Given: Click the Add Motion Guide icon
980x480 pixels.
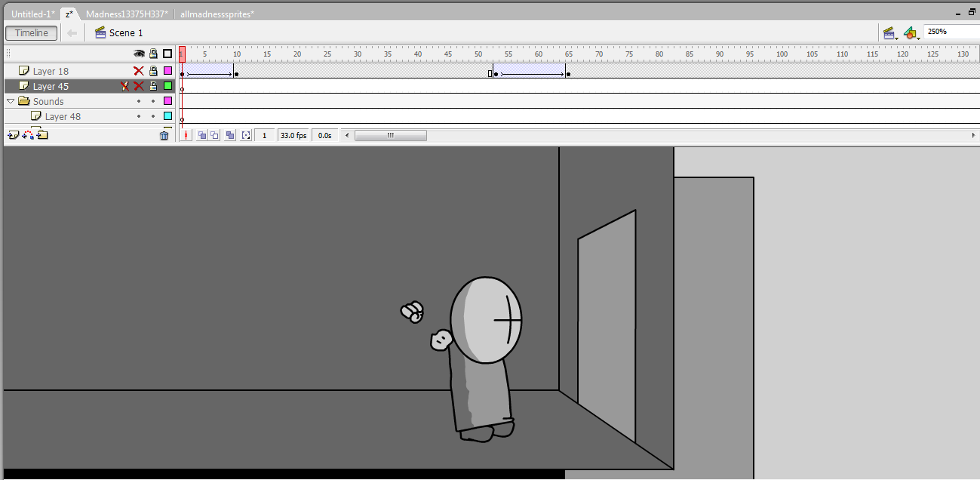Looking at the screenshot, I should point(28,135).
